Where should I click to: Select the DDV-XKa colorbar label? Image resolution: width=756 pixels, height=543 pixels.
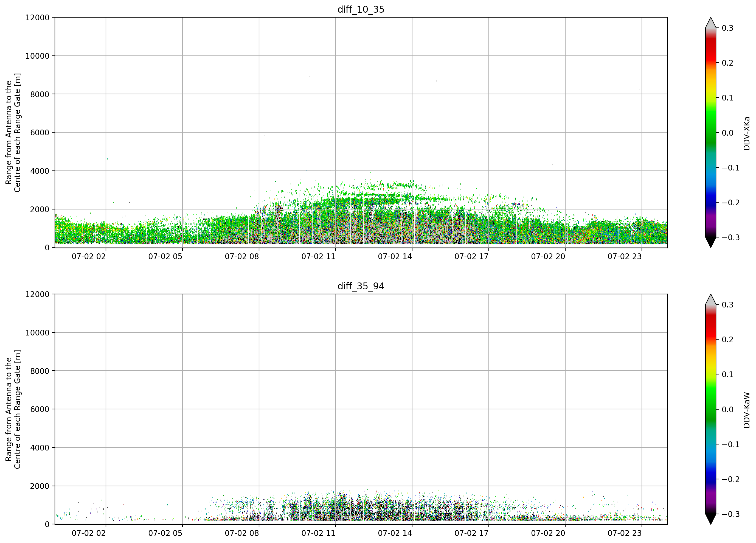pos(747,133)
